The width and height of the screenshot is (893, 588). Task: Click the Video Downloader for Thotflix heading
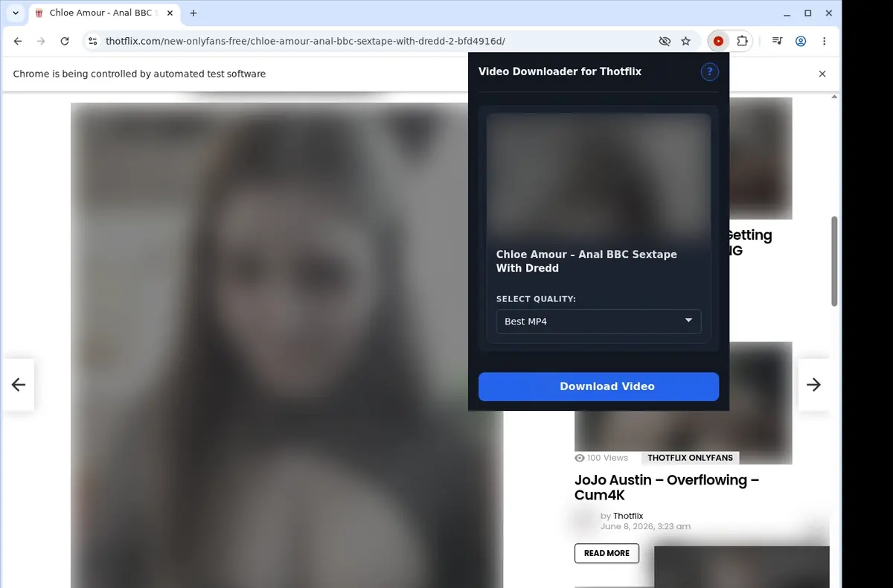pyautogui.click(x=560, y=71)
